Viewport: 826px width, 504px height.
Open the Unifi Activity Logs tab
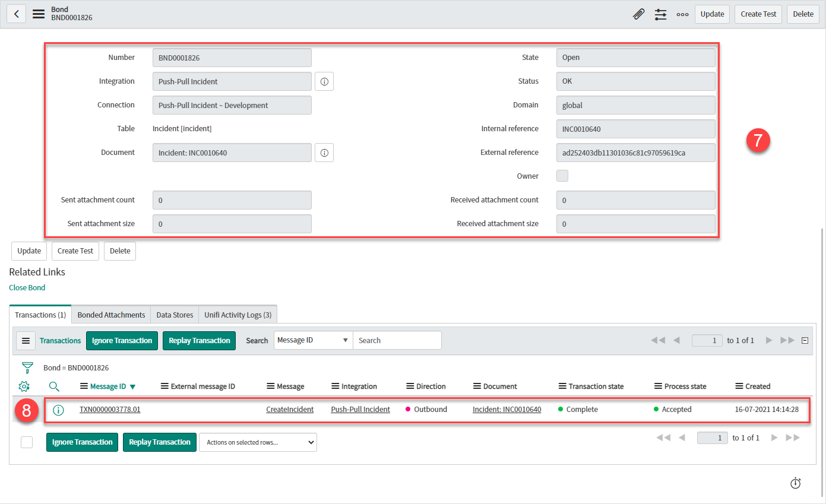coord(238,315)
